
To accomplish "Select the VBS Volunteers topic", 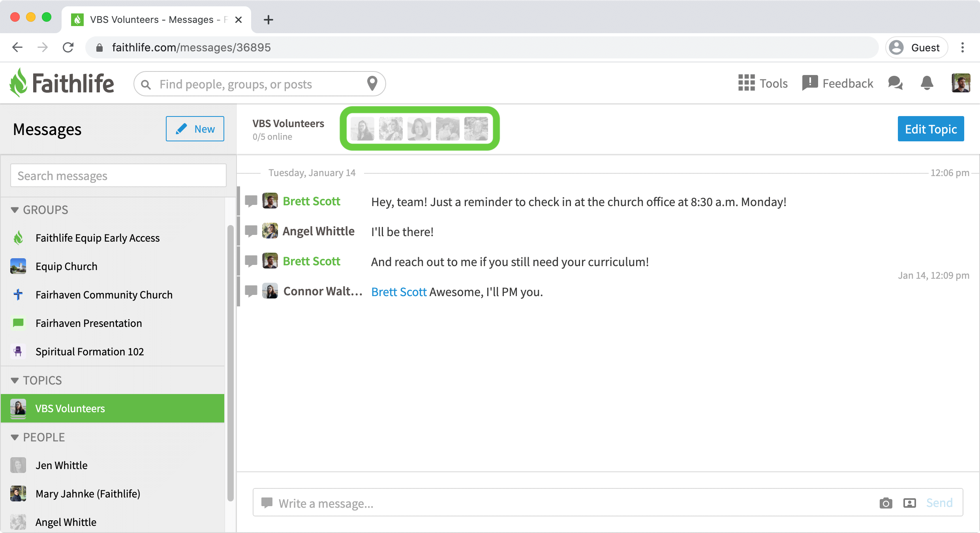I will (x=113, y=408).
